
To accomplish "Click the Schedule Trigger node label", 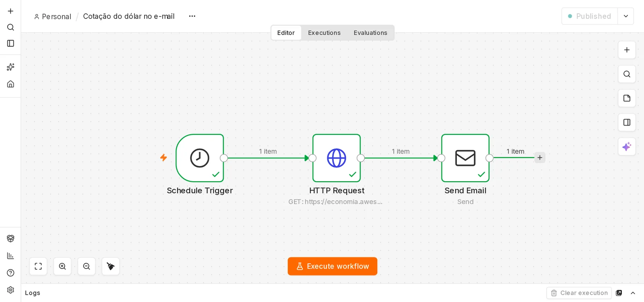I will [x=200, y=190].
